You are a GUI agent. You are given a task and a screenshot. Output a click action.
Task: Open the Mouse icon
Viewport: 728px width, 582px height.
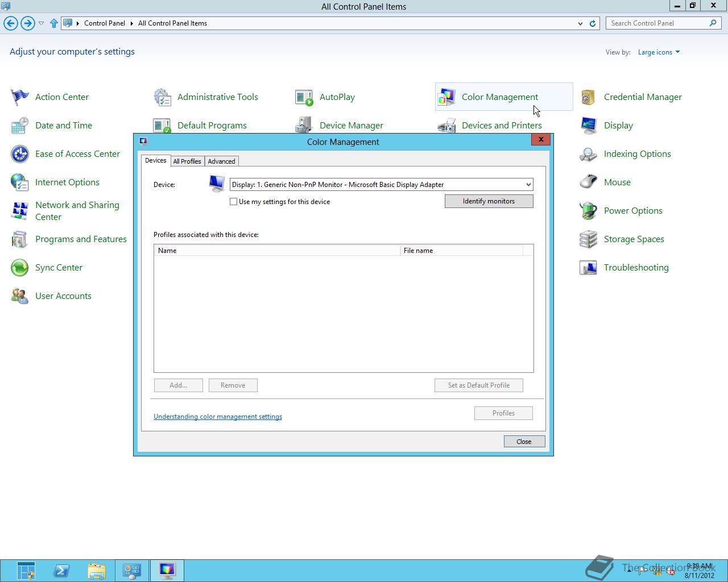click(589, 182)
